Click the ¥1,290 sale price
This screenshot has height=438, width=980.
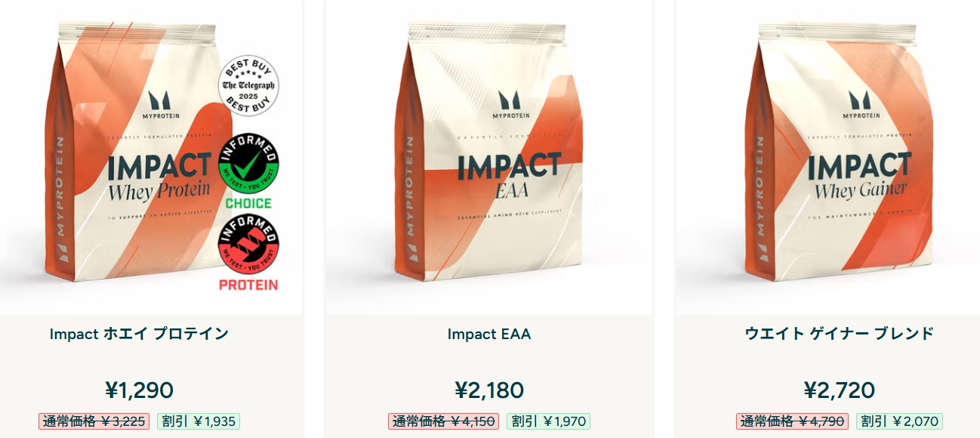140,390
